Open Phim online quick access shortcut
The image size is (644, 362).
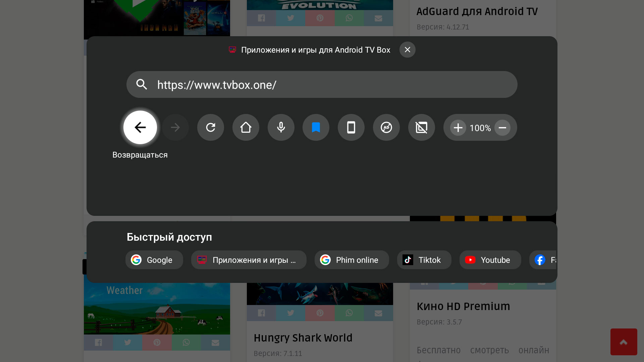(352, 260)
